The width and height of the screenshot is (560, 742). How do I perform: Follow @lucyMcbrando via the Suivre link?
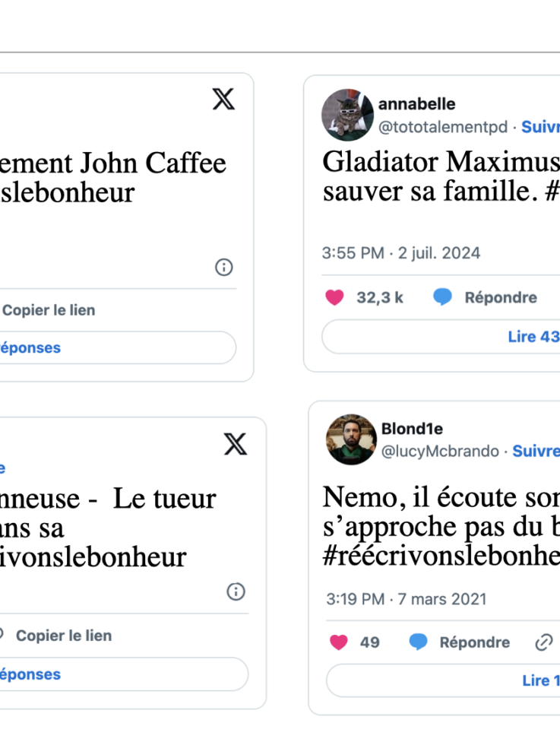[536, 451]
